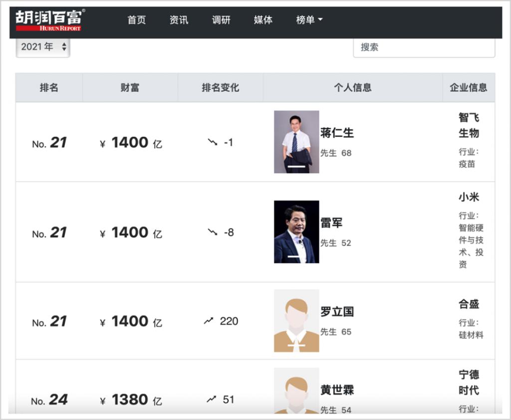The height and width of the screenshot is (420, 511).
Task: Select 调研 in the top navigation
Action: tap(221, 20)
